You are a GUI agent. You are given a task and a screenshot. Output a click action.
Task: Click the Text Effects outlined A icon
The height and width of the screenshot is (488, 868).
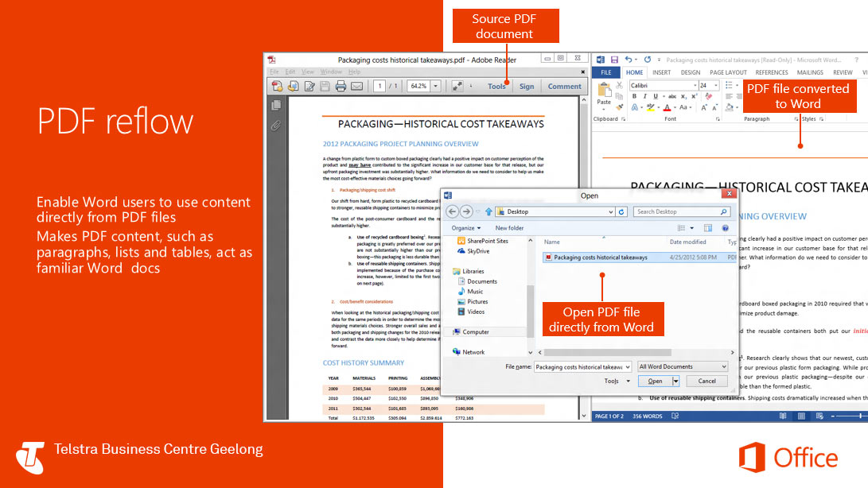[x=635, y=107]
